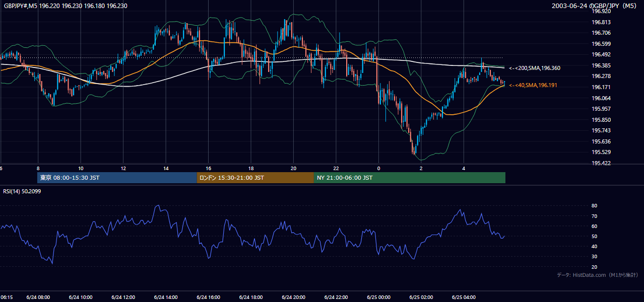
Task: Click hour label 18 under the price chart
Action: 251,169
